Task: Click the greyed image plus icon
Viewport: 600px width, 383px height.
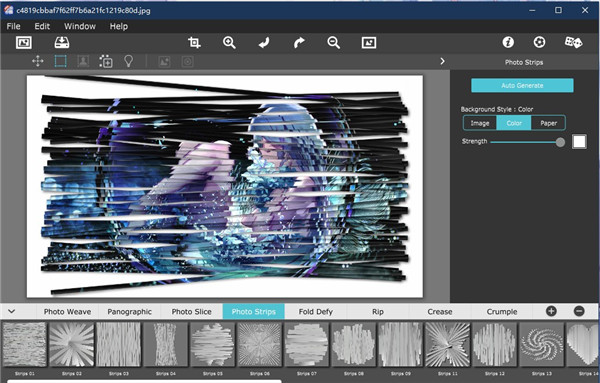Action: tap(165, 62)
